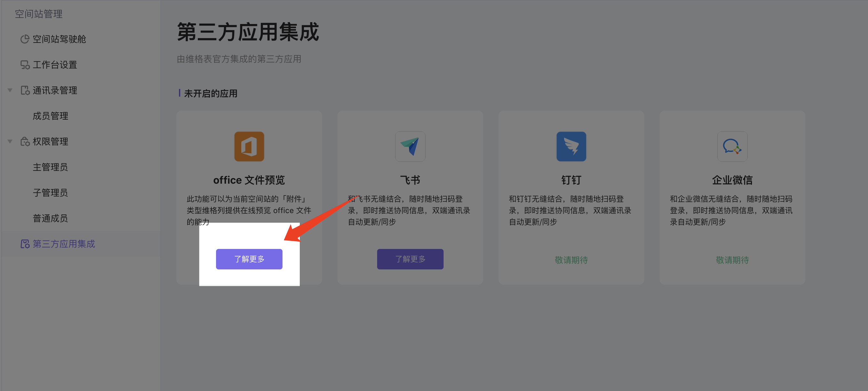Image resolution: width=868 pixels, height=391 pixels.
Task: Go to 子管理员 menu entry
Action: click(50, 193)
